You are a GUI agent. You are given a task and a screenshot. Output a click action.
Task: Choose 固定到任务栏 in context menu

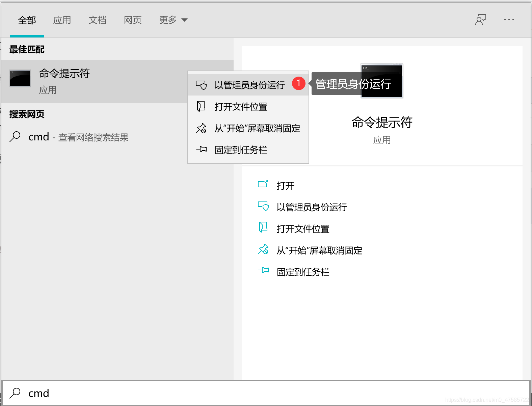(x=248, y=150)
